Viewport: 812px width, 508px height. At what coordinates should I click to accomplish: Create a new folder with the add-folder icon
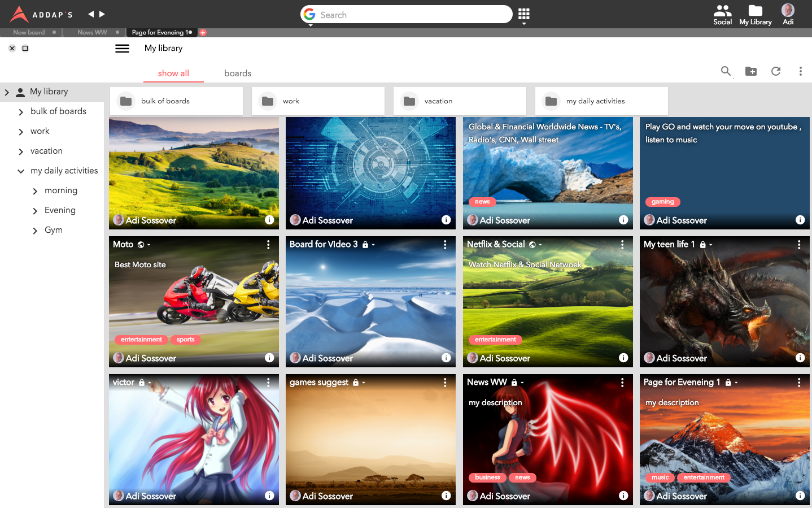(751, 72)
